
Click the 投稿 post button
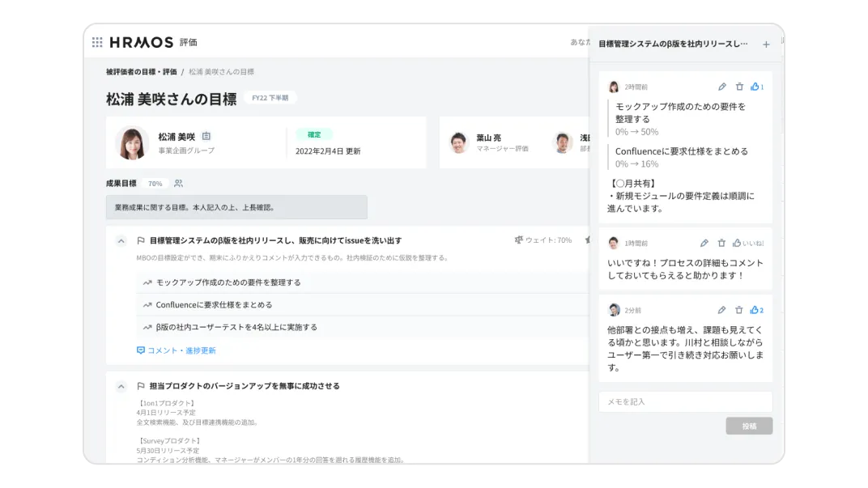tap(749, 425)
